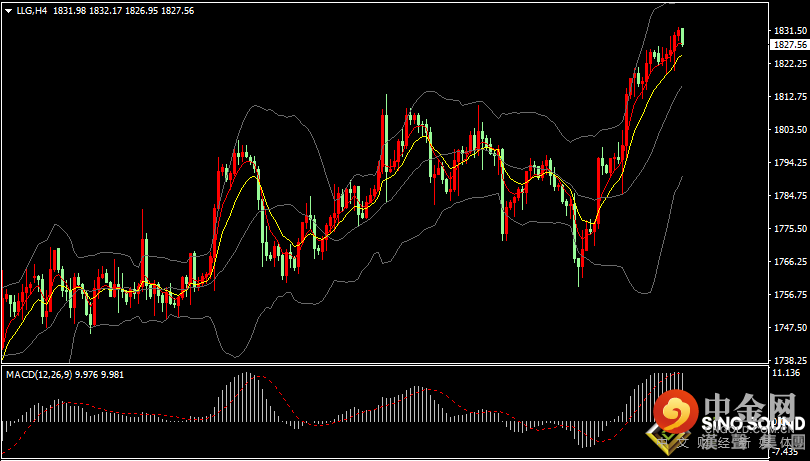Image resolution: width=810 pixels, height=461 pixels.
Task: Click the current price label 1827.56
Action: coord(789,45)
